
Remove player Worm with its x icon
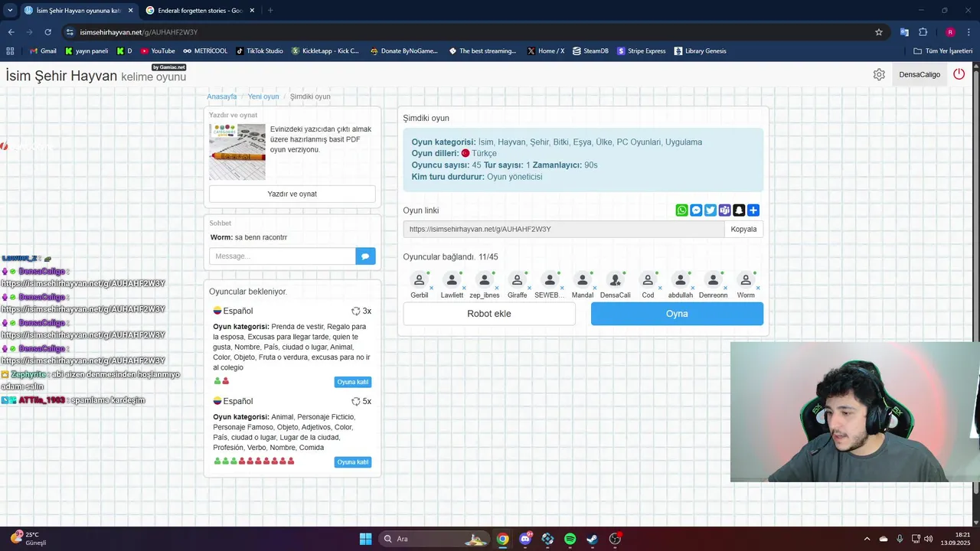758,289
